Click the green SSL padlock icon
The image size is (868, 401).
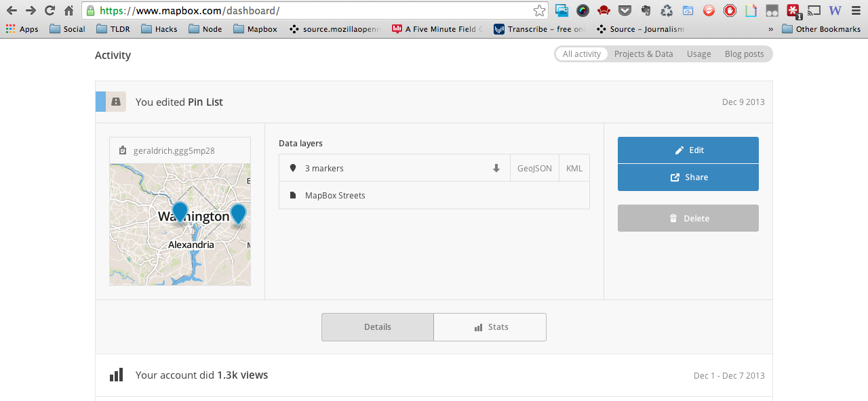[x=90, y=11]
